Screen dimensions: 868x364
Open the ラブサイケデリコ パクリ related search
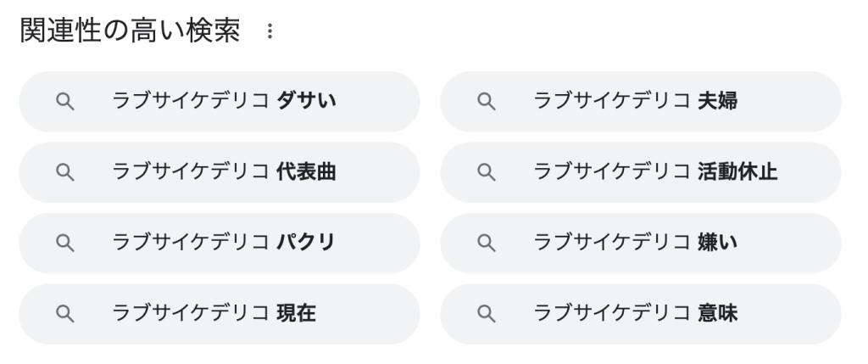click(x=224, y=243)
